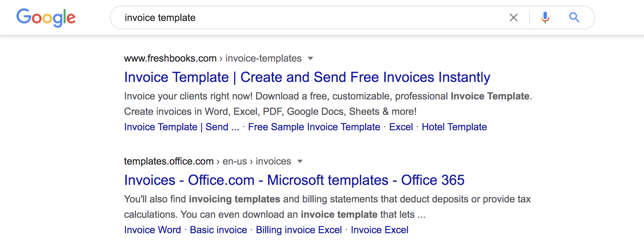Open the Invoices - Office.com result title
The width and height of the screenshot is (644, 250).
tap(294, 180)
